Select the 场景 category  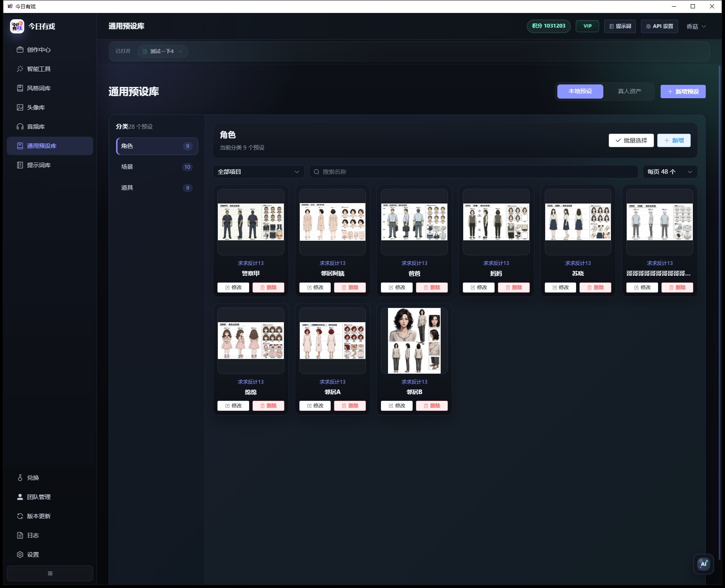coord(157,167)
